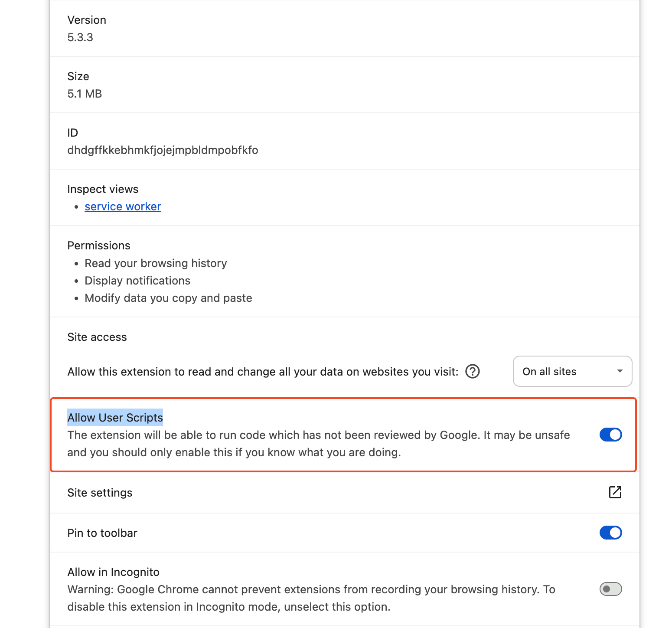The height and width of the screenshot is (628, 672).
Task: Select the extension ID text
Action: point(163,150)
